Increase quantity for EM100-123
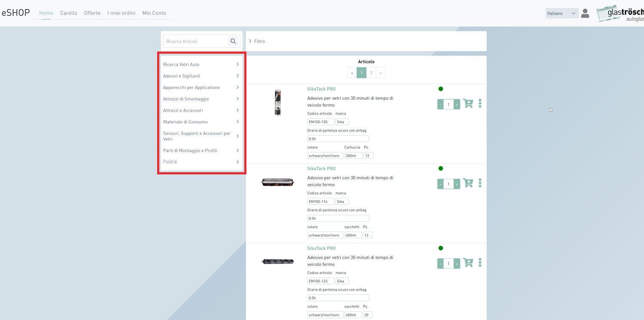This screenshot has width=644, height=320. [457, 263]
